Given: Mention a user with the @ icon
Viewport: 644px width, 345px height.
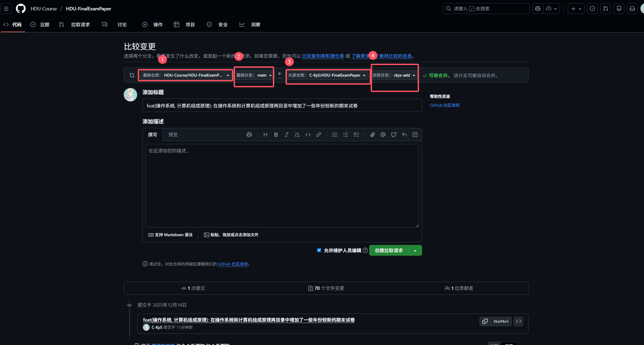Looking at the screenshot, I should [383, 135].
